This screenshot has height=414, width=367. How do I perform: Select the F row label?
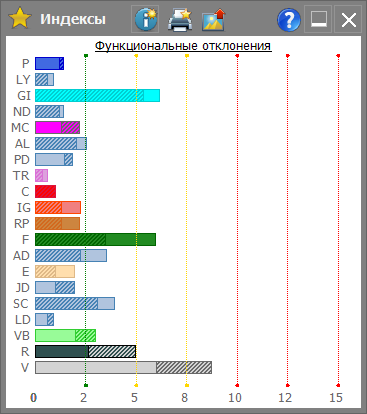point(26,239)
